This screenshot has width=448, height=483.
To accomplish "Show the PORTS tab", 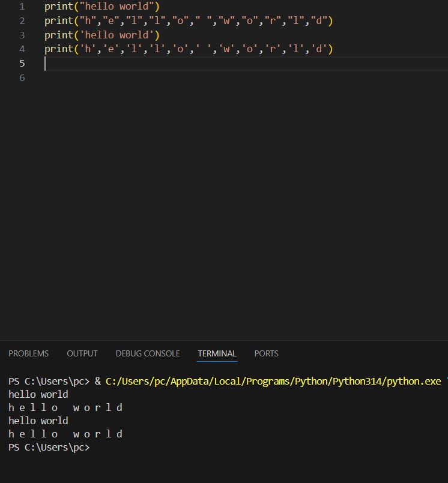I will [266, 353].
